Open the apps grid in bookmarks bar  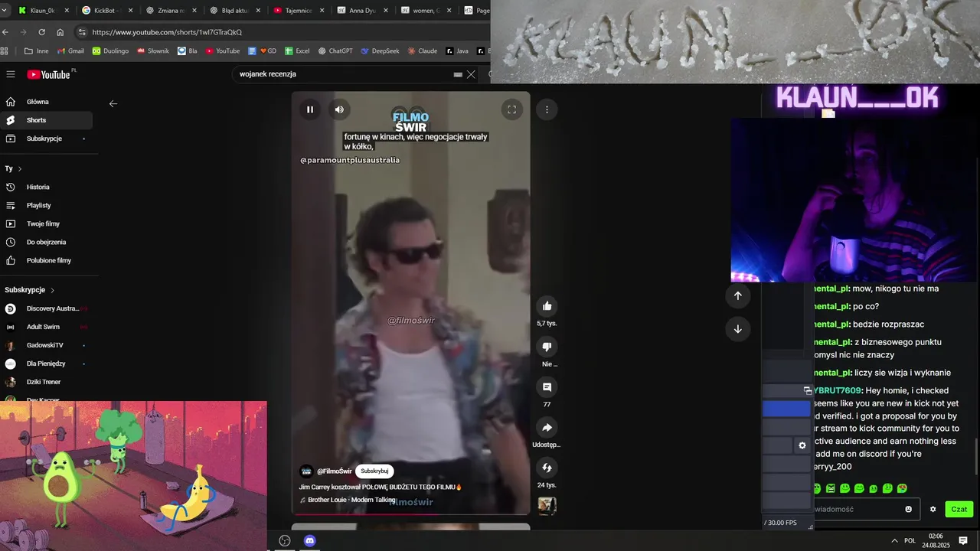point(5,51)
